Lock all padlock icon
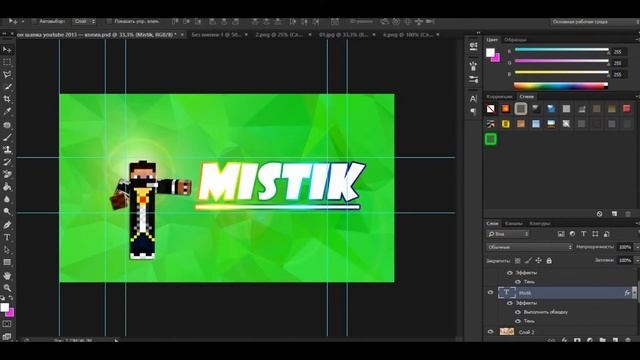 (549, 260)
